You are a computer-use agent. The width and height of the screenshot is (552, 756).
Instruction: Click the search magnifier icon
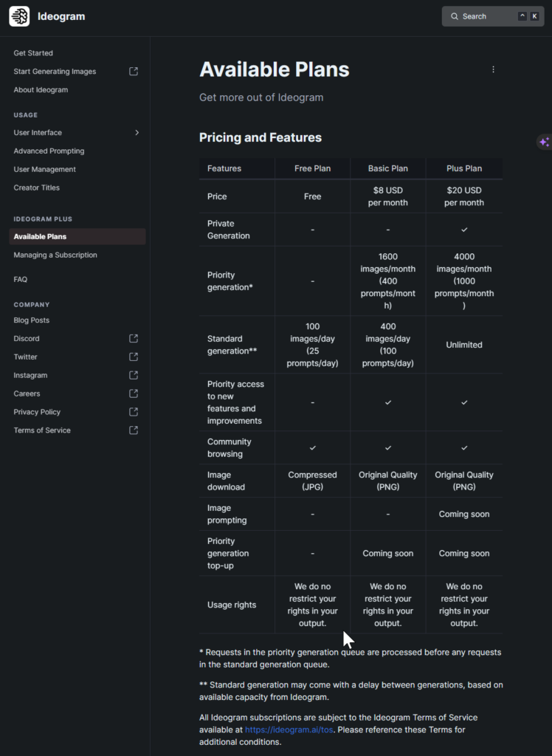click(x=455, y=16)
